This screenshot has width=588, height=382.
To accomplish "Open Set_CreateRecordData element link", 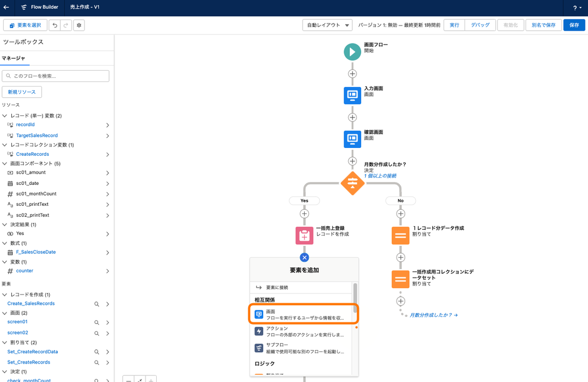I will coord(33,352).
